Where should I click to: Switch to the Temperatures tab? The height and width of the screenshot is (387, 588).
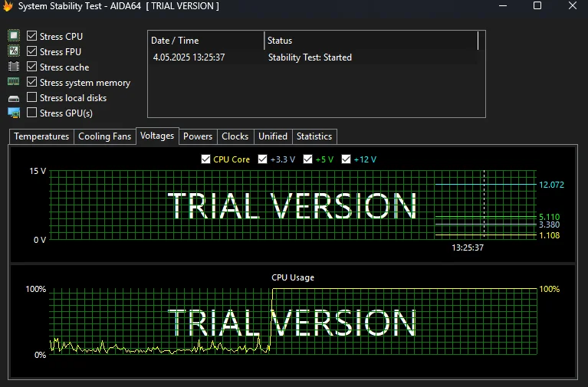coord(41,136)
